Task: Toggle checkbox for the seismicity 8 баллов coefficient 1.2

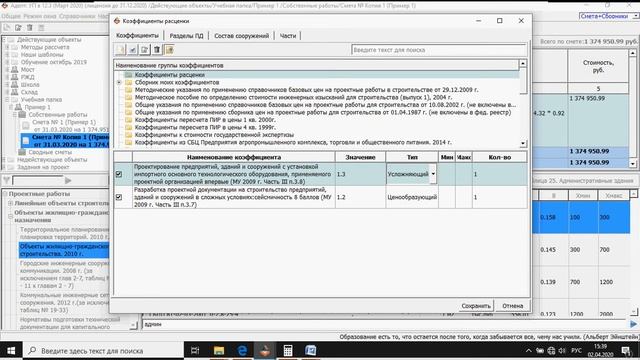Action: tap(119, 197)
